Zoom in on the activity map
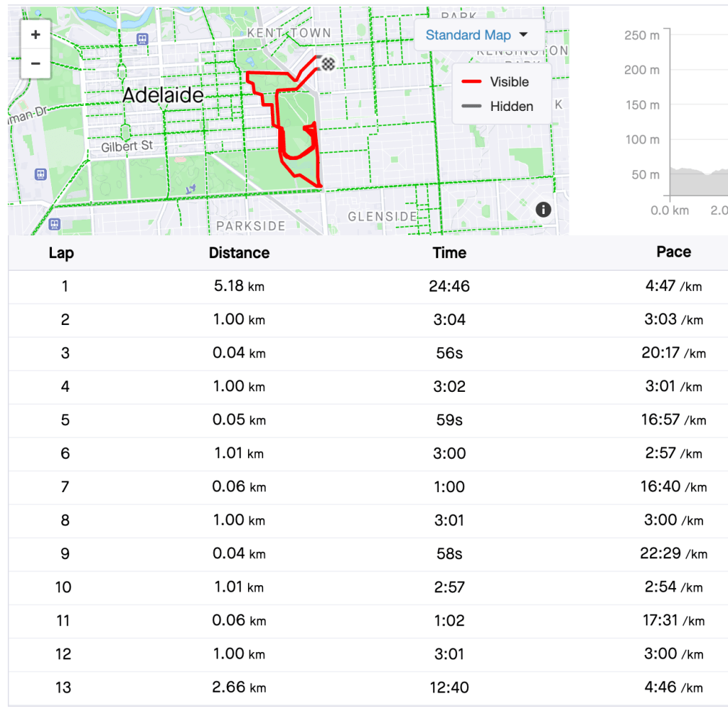Image resolution: width=728 pixels, height=709 pixels. [36, 35]
